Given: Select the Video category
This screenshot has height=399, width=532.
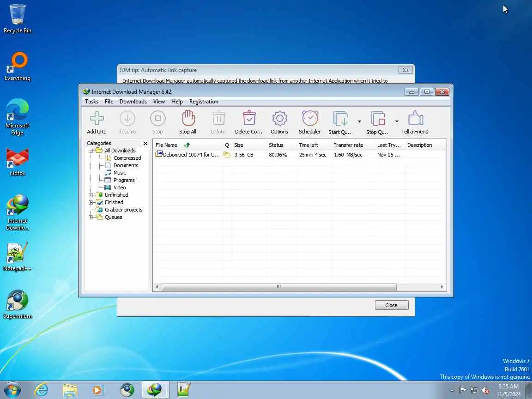Looking at the screenshot, I should point(120,187).
